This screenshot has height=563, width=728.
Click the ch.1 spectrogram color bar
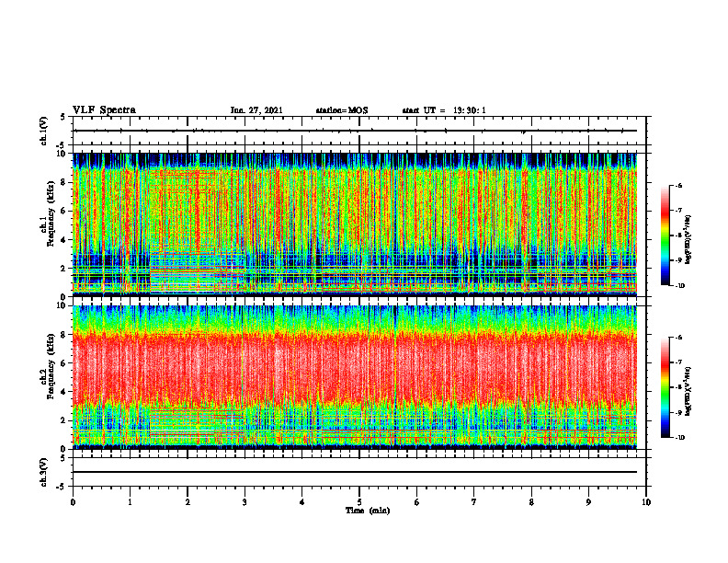(665, 236)
